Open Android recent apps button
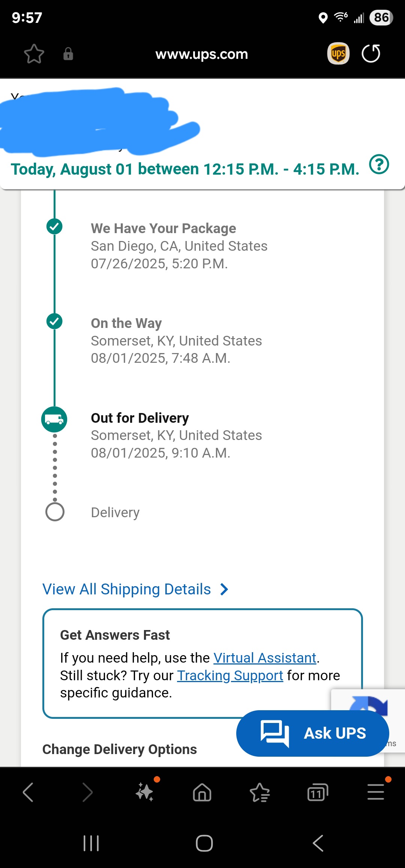The image size is (405, 868). coord(91,843)
